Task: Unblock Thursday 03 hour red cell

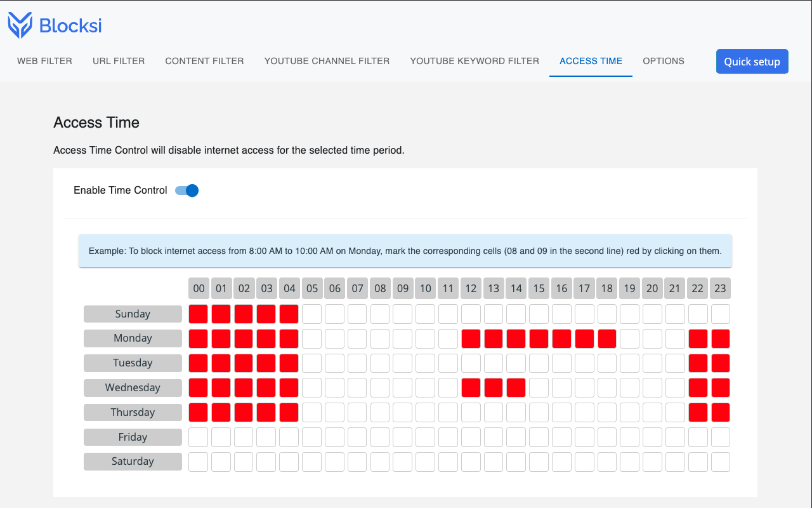Action: [266, 413]
